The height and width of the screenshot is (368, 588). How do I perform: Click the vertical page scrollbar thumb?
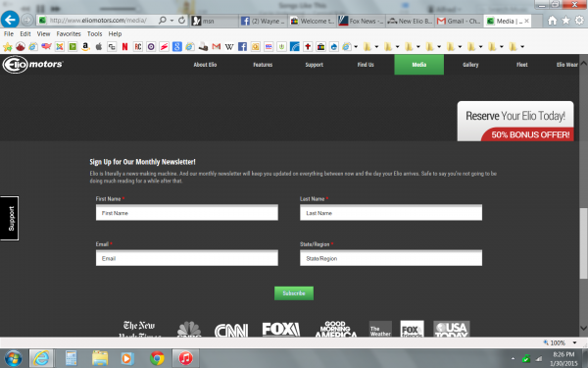point(583,243)
